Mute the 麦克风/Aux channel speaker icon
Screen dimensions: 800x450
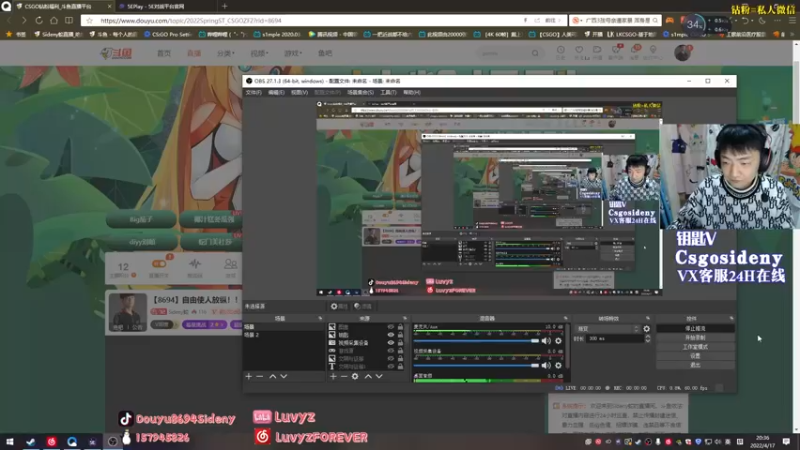click(x=546, y=341)
